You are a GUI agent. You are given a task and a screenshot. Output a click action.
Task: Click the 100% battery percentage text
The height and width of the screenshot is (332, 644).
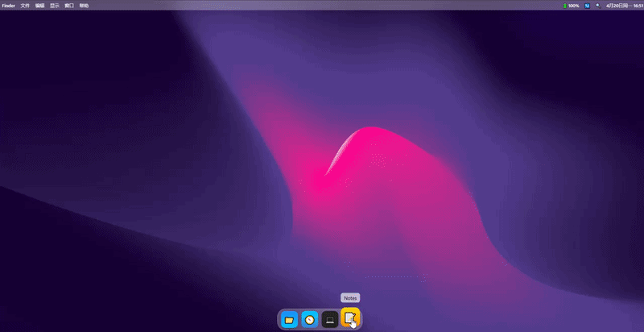coord(573,5)
